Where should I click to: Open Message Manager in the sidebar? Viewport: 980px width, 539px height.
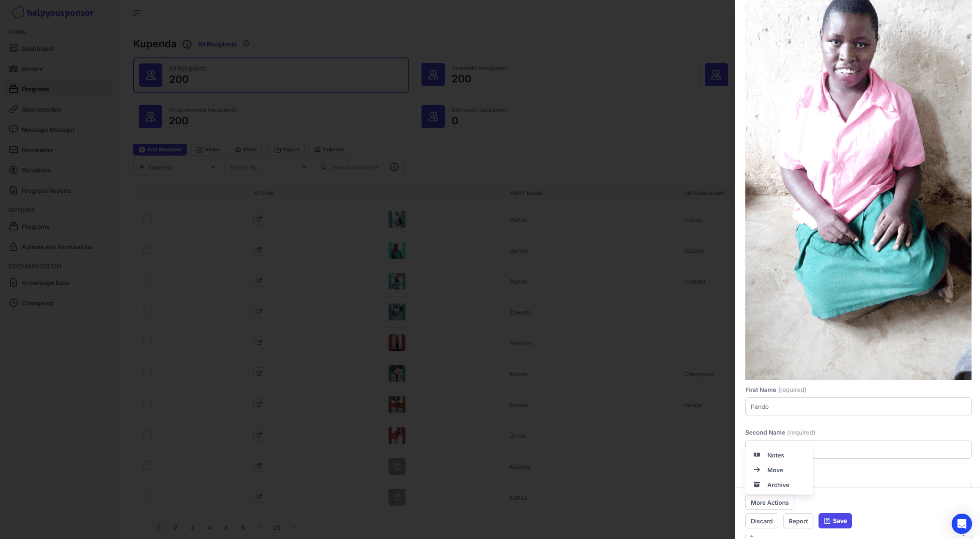(58, 130)
